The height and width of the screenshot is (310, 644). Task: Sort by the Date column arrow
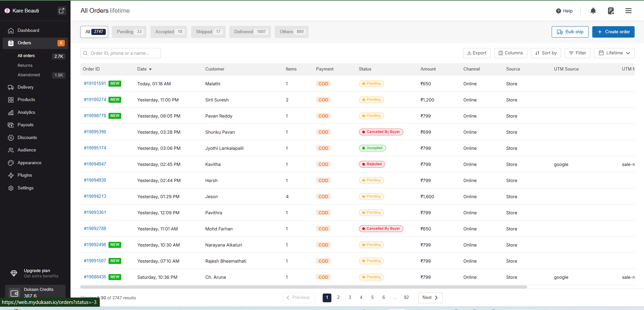[x=150, y=69]
